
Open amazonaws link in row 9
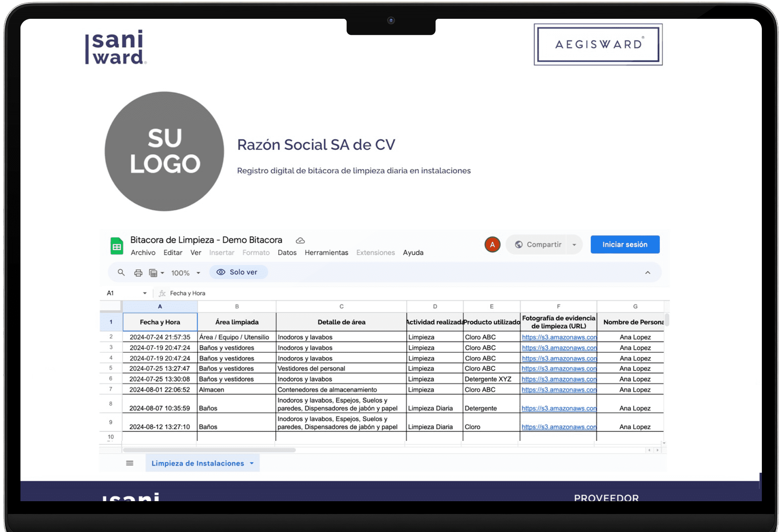(x=559, y=427)
